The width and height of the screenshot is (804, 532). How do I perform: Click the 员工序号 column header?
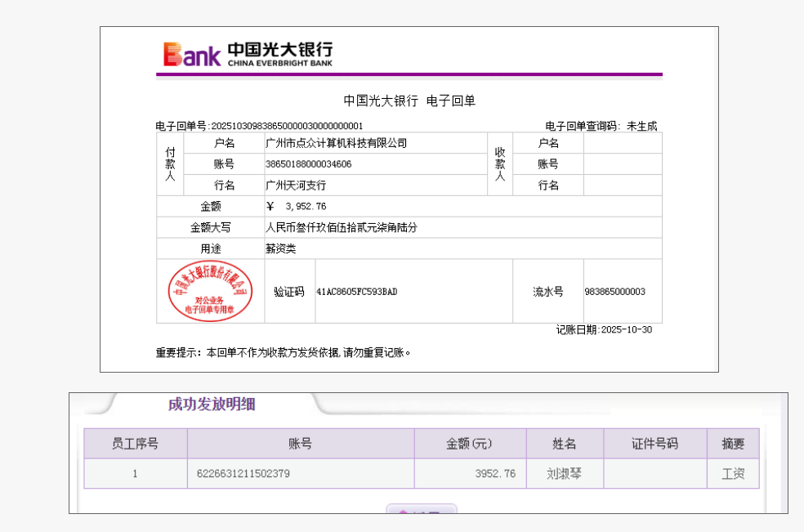135,444
